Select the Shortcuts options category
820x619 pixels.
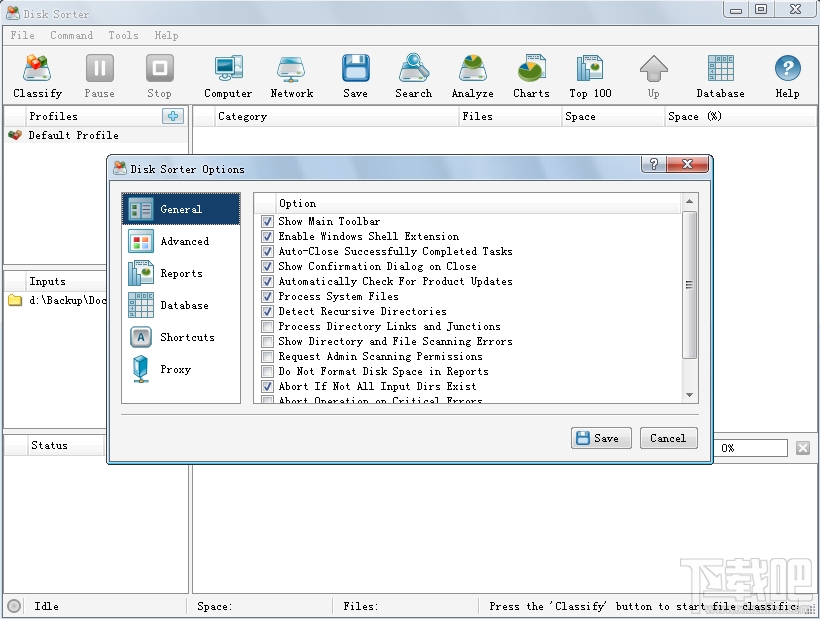[181, 337]
